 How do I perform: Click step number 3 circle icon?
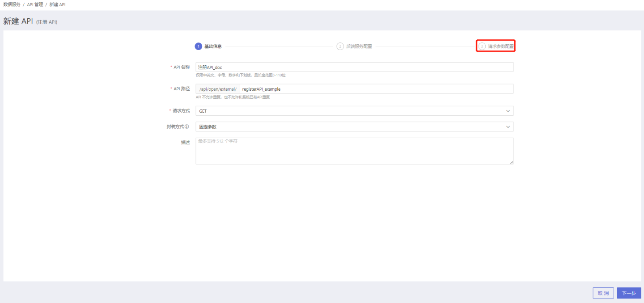point(482,46)
